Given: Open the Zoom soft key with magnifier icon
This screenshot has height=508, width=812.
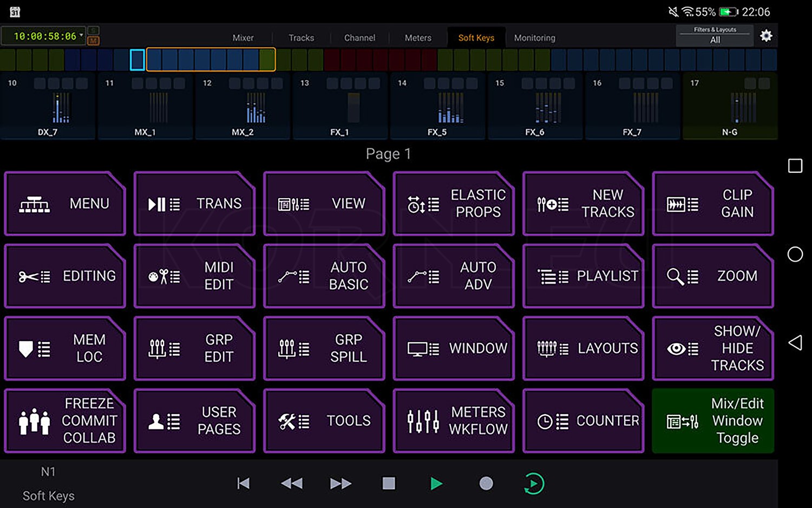Looking at the screenshot, I should 713,276.
